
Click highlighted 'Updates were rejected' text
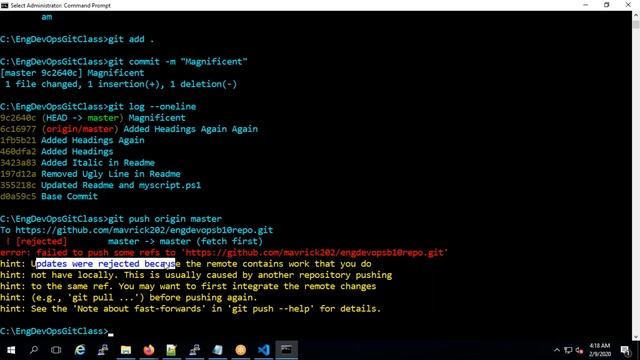click(x=106, y=264)
